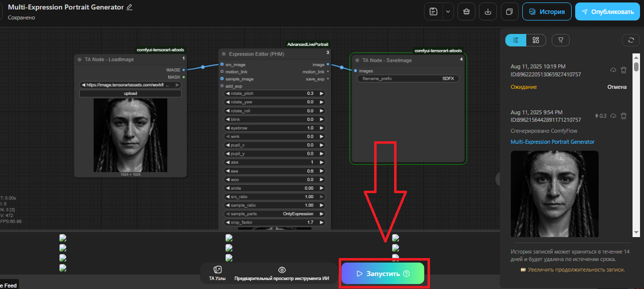The image size is (644, 289).
Task: Click the save workflow icon
Action: click(433, 11)
